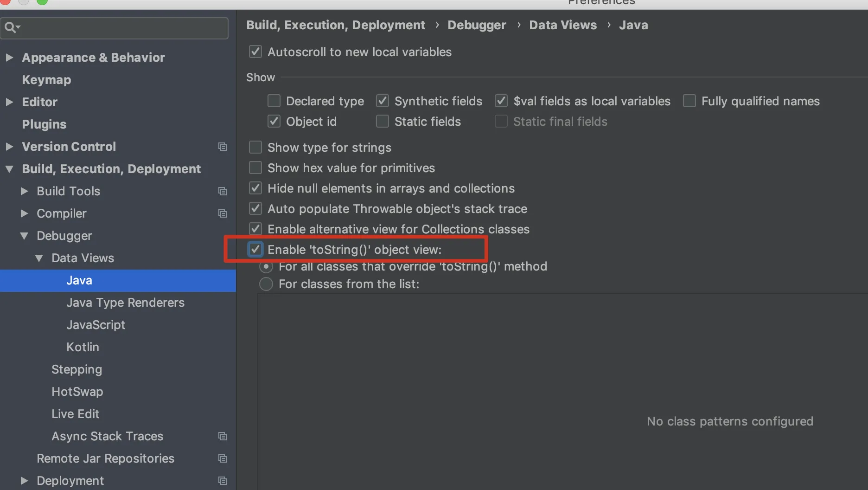Toggle Hide null elements in arrays and collections
The width and height of the screenshot is (868, 490).
click(255, 188)
